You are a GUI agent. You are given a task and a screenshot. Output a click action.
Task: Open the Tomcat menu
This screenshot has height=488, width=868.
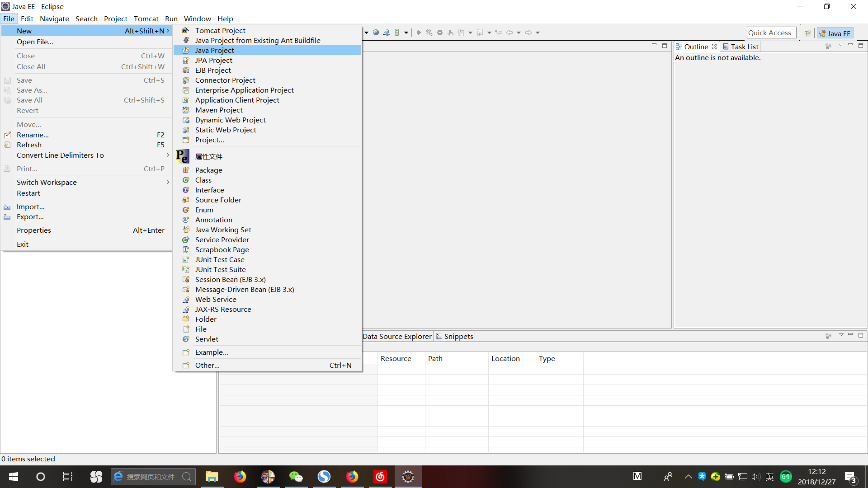coord(146,19)
